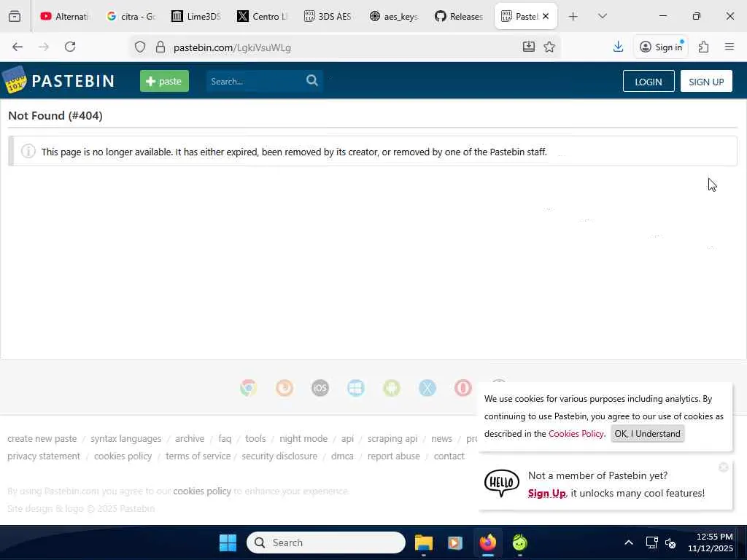The image size is (747, 560).
Task: Click the Opera extension icon
Action: coord(462,388)
